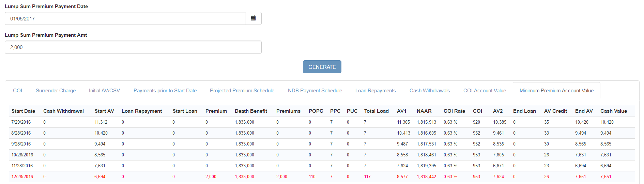Open the Surrender Charge tab
The height and width of the screenshot is (184, 644).
point(56,91)
